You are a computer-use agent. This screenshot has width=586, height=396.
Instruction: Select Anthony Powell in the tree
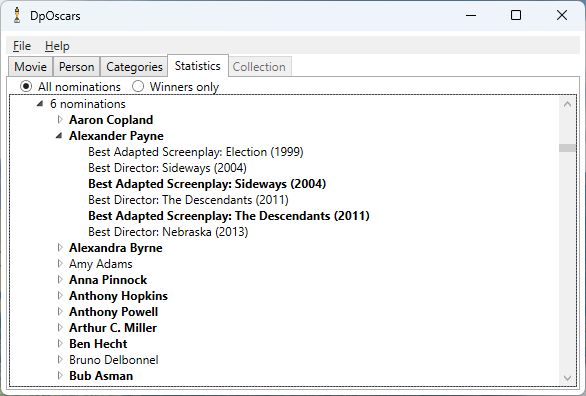(x=114, y=312)
